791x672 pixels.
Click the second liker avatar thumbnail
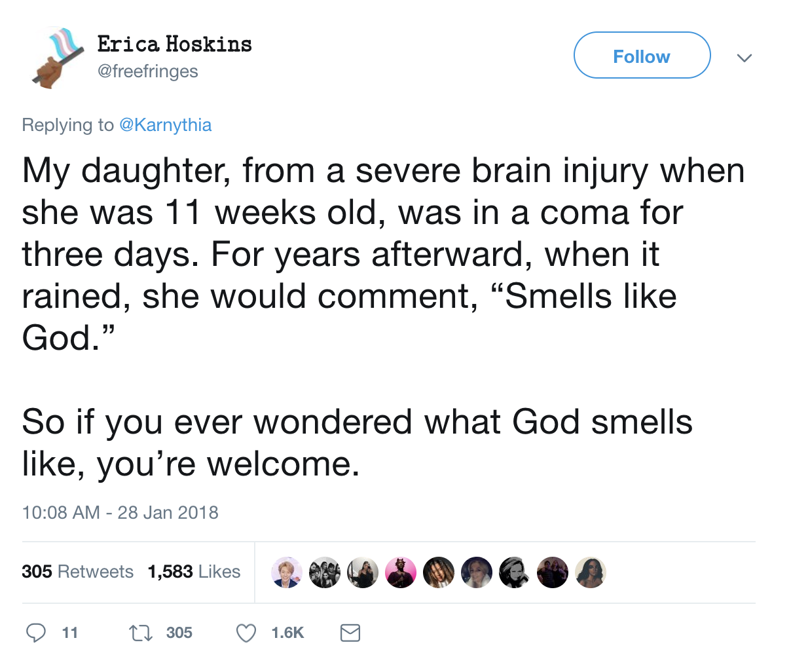[325, 572]
